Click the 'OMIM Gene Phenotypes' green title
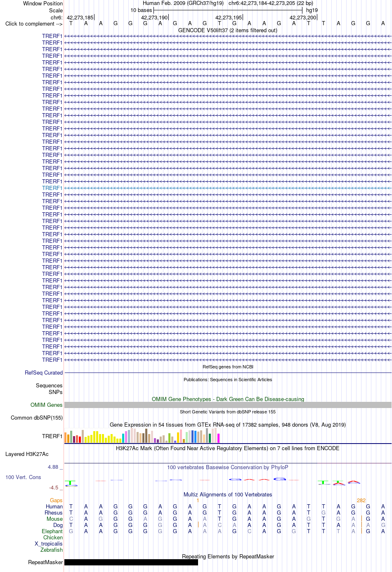 pos(228,399)
